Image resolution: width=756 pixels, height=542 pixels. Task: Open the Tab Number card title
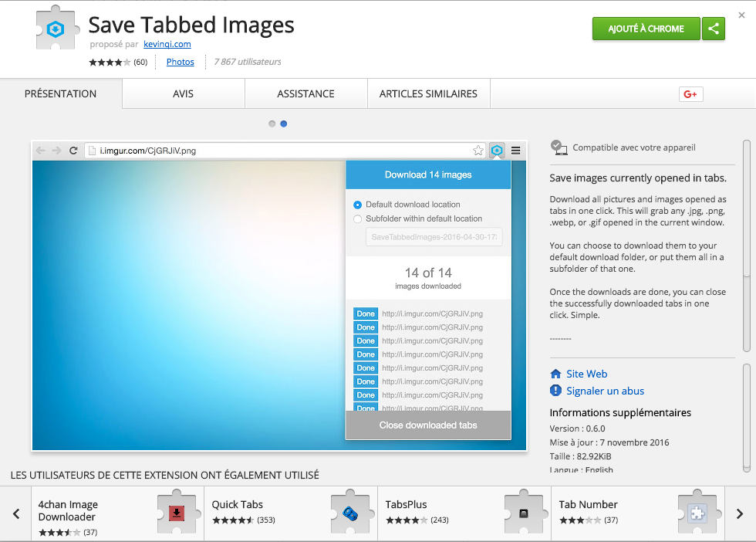pos(588,505)
